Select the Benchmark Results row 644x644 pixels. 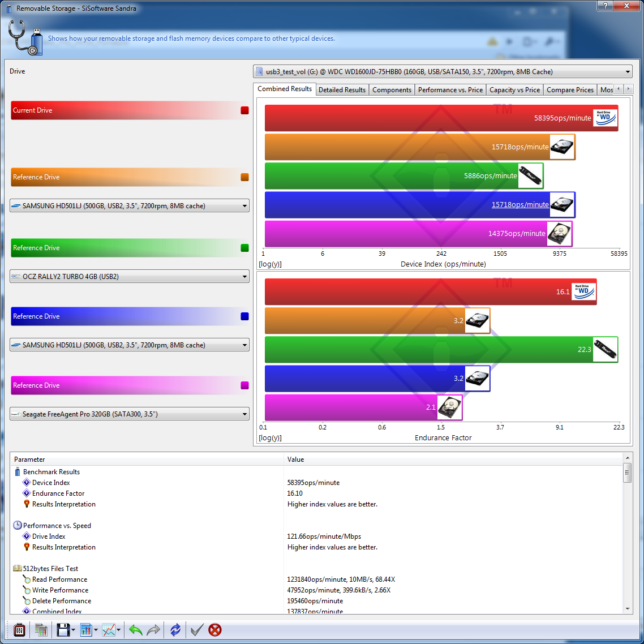click(x=317, y=471)
